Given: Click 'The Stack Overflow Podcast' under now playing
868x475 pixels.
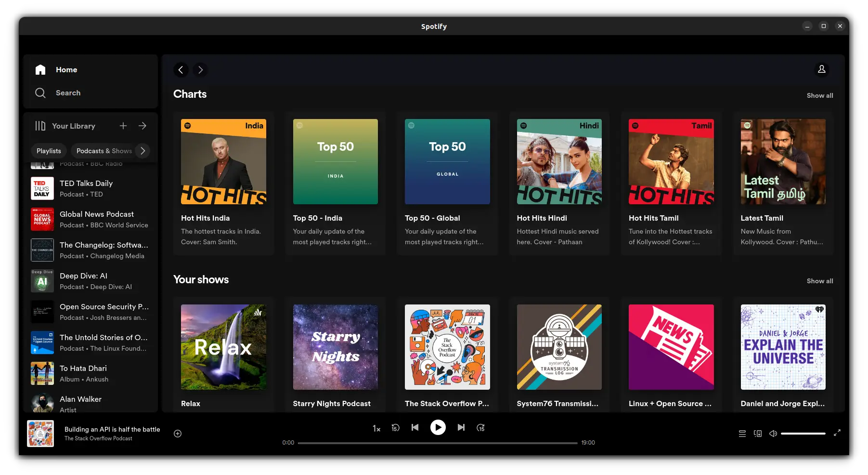Looking at the screenshot, I should (98, 438).
